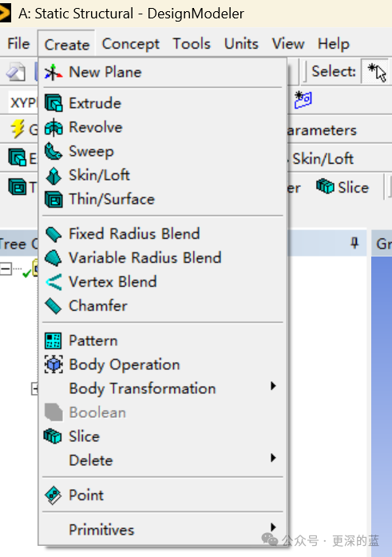Collapse the root tree node
This screenshot has height=557, width=392.
[x=6, y=269]
